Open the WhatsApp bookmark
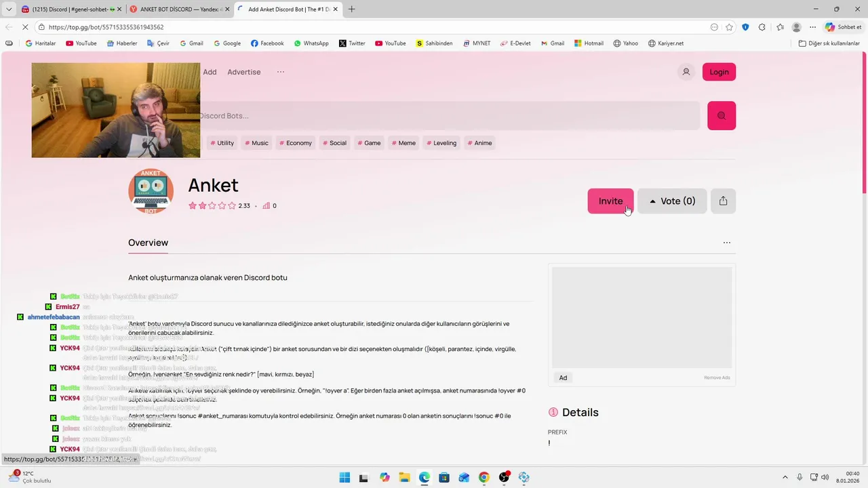This screenshot has height=488, width=868. [x=311, y=43]
